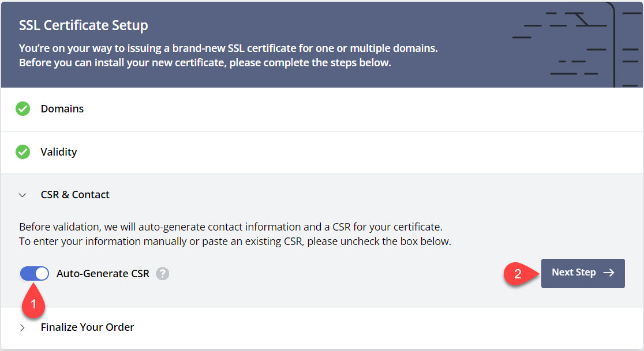The height and width of the screenshot is (351, 644).
Task: Click the SSL Certificate Setup heading
Action: 84,25
